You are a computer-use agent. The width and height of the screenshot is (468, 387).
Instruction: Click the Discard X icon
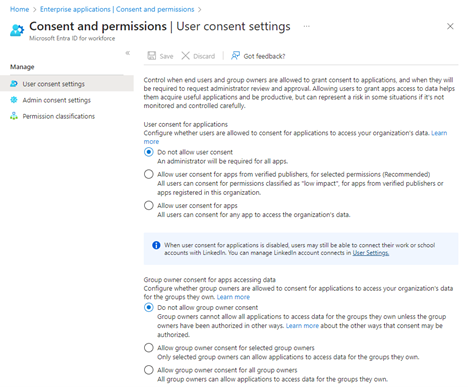coord(185,56)
